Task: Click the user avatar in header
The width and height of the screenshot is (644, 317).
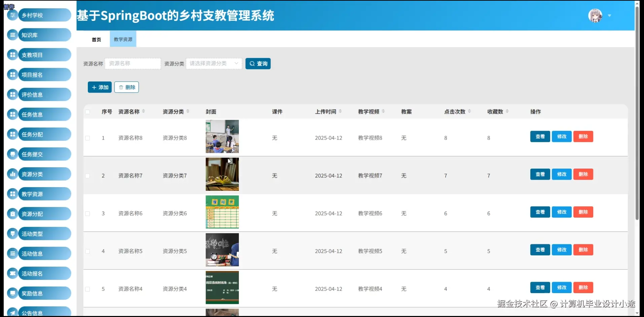Action: point(595,15)
